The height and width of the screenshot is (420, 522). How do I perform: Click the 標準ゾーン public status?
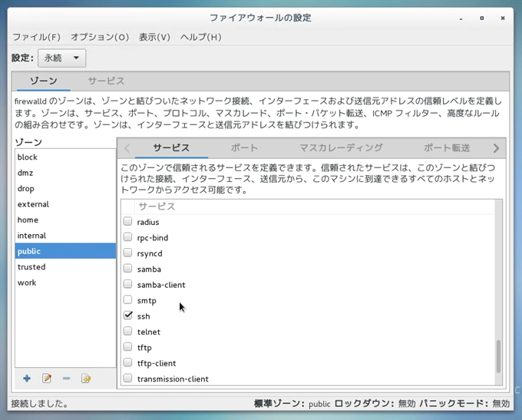tap(292, 404)
